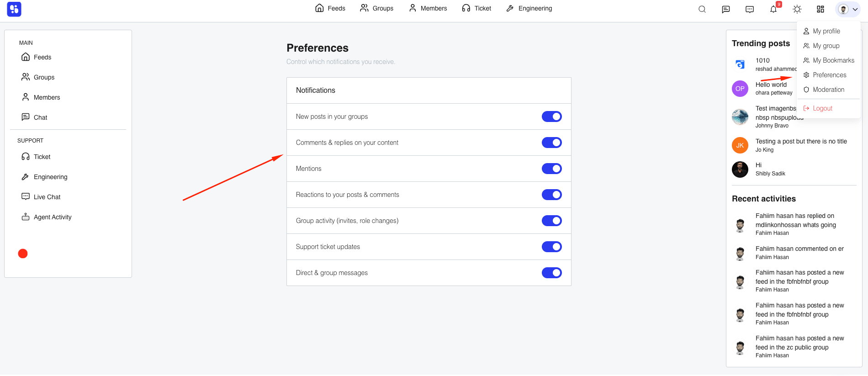Open Members in top navigation
Image resolution: width=868 pixels, height=376 pixels.
point(428,8)
